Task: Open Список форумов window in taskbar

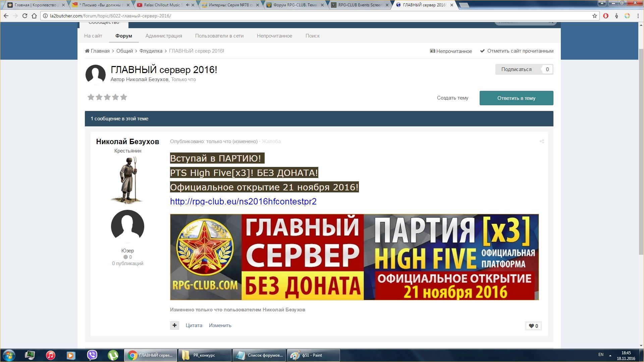Action: pos(259,355)
